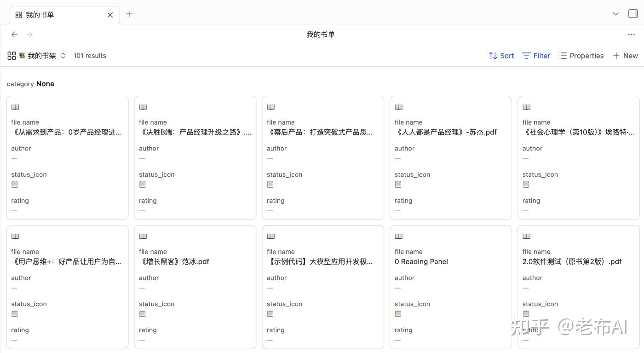The width and height of the screenshot is (644, 353).
Task: Click the book icon on 《用户思维+》 card
Action: coord(15,236)
